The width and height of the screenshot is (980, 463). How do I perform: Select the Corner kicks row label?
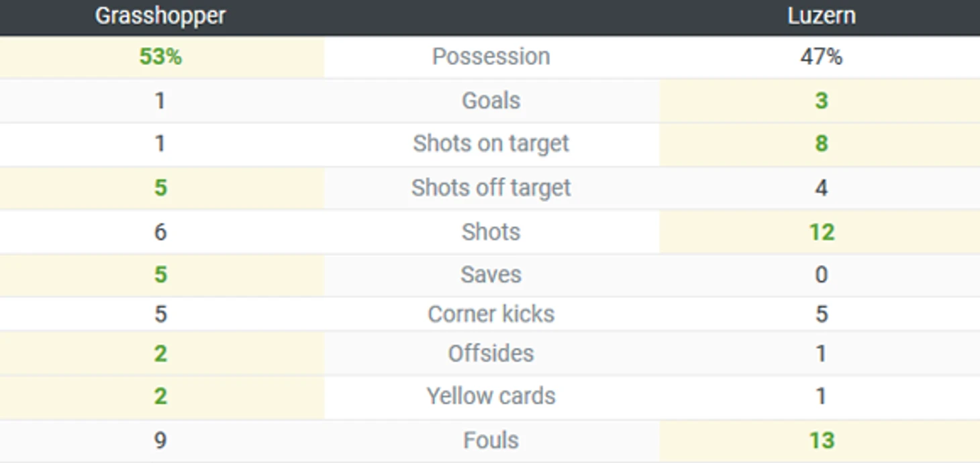point(491,314)
